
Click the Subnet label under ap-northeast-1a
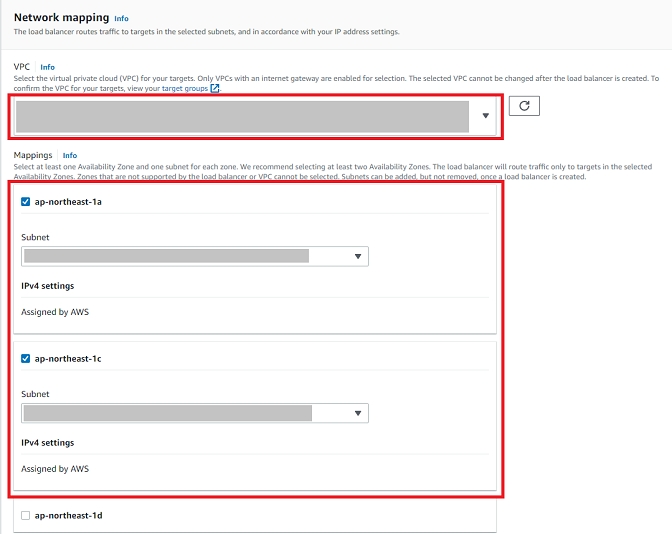(35, 237)
